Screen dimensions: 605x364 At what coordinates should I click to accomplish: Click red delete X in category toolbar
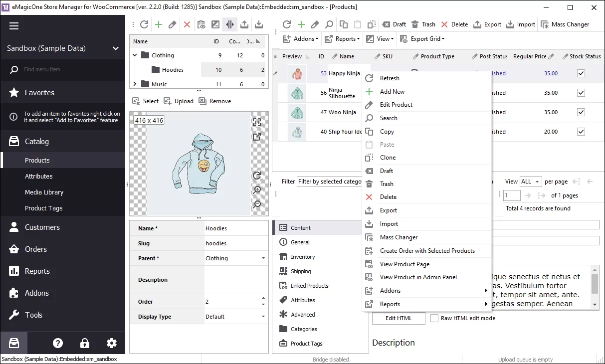[x=187, y=24]
